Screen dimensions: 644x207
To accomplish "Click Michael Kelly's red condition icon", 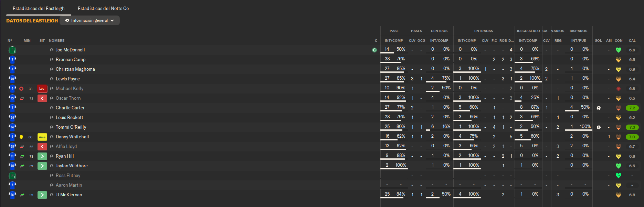I will tap(619, 89).
